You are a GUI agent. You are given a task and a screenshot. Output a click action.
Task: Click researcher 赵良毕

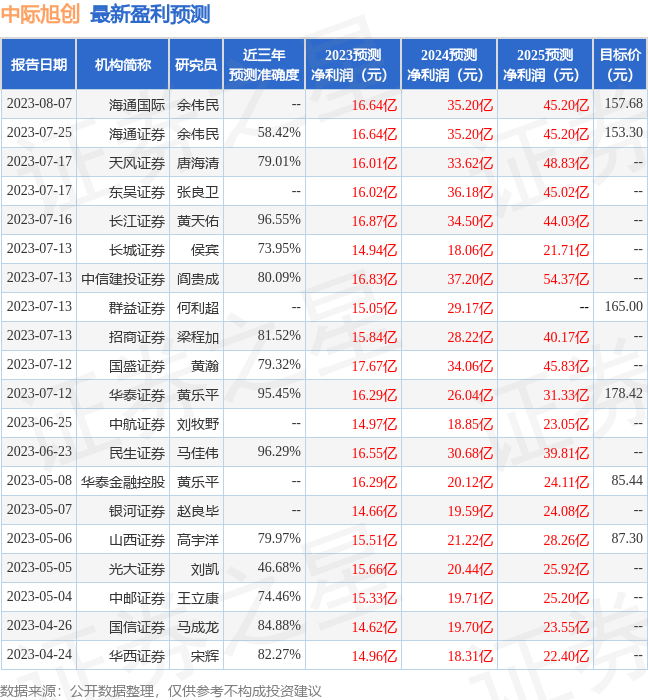click(198, 512)
